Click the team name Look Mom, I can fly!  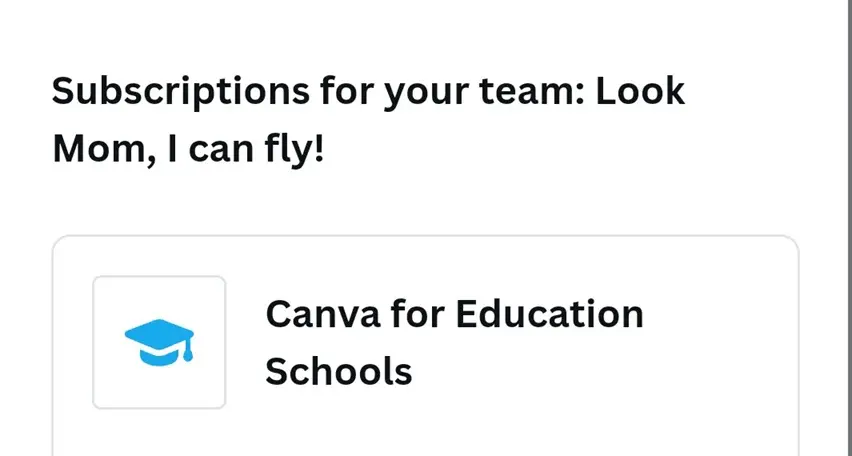click(x=368, y=119)
